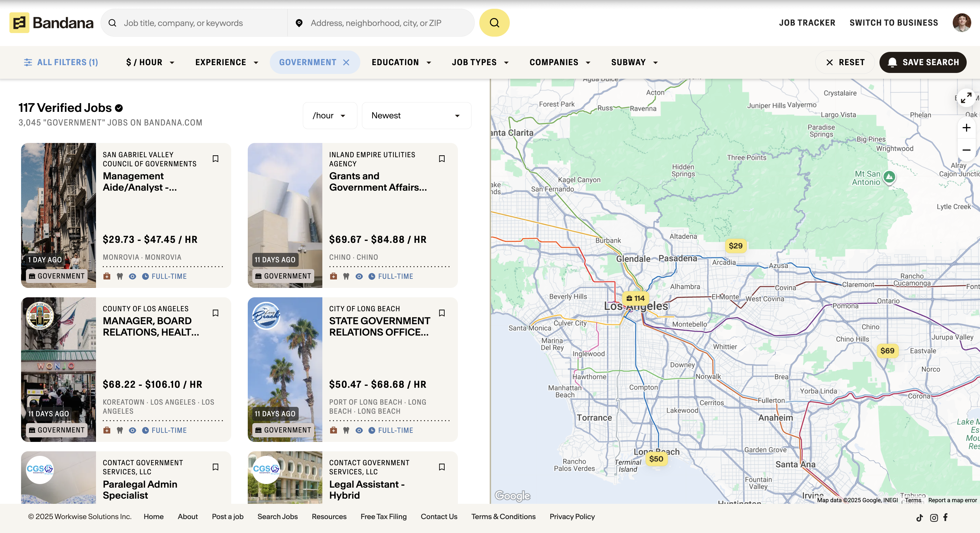Save the State Government Relations Officer job

(442, 313)
